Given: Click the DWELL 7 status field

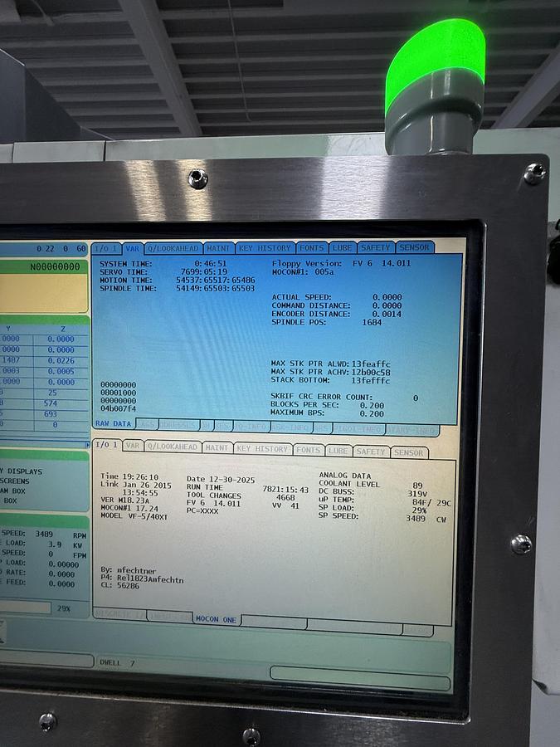Looking at the screenshot, I should tap(117, 662).
